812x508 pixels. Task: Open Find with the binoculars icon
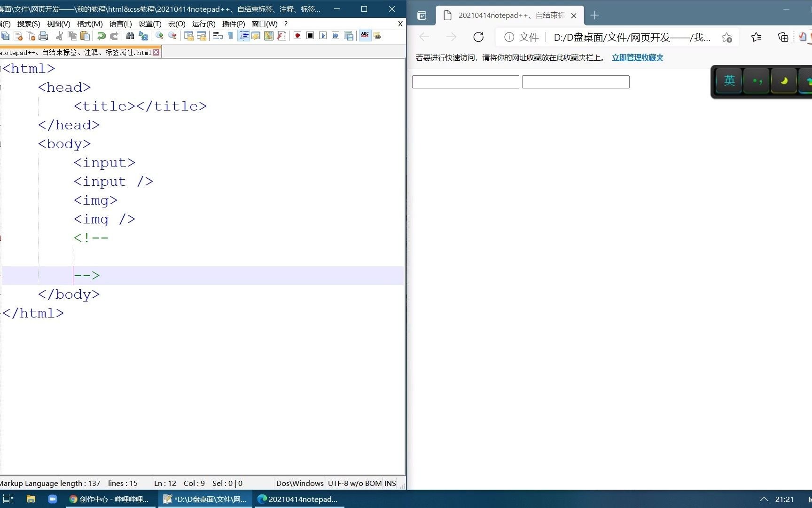(130, 36)
